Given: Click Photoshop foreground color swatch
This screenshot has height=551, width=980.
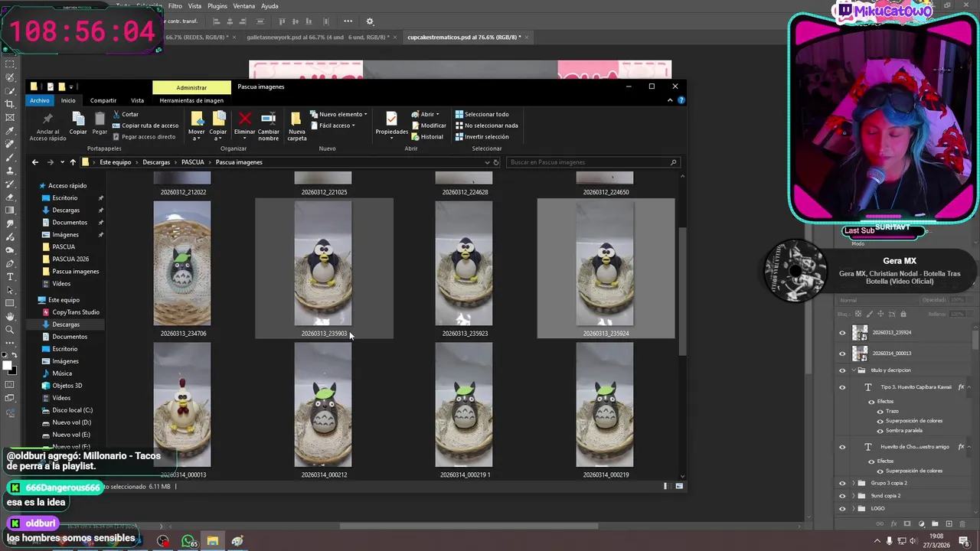Looking at the screenshot, I should click(7, 366).
